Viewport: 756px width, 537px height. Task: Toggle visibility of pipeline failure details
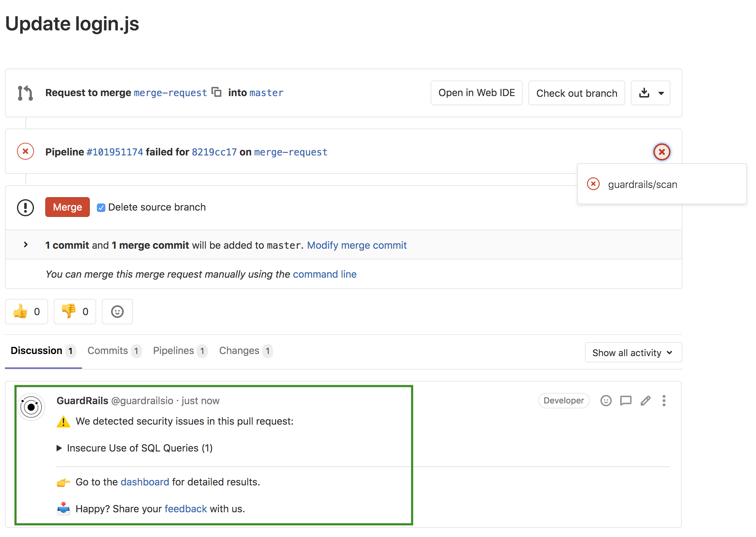point(662,152)
